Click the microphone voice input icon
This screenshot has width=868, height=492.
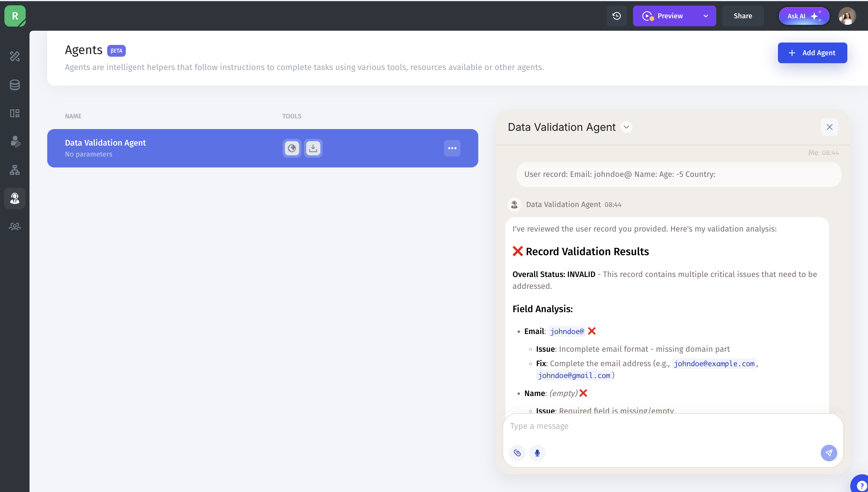point(537,453)
